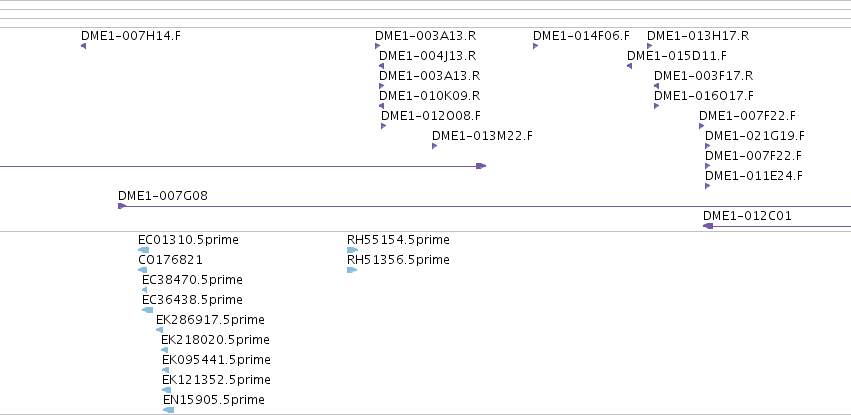Viewport: 851px width, 415px height.
Task: Click the DME1-021G19.F feature label
Action: coord(755,136)
